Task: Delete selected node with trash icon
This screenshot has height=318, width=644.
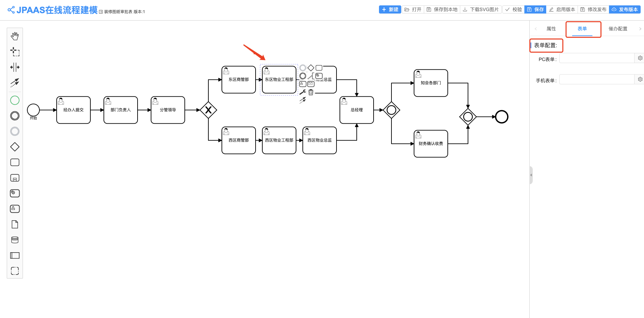Action: point(311,92)
